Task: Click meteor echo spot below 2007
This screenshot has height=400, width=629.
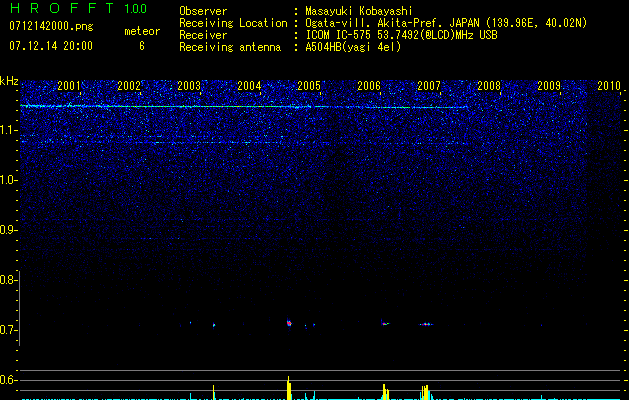Action: (426, 324)
